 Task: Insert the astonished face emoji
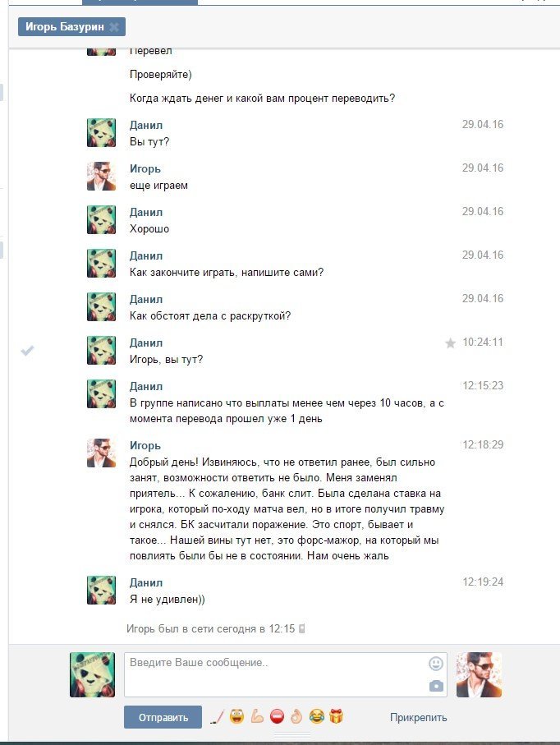[x=236, y=716]
